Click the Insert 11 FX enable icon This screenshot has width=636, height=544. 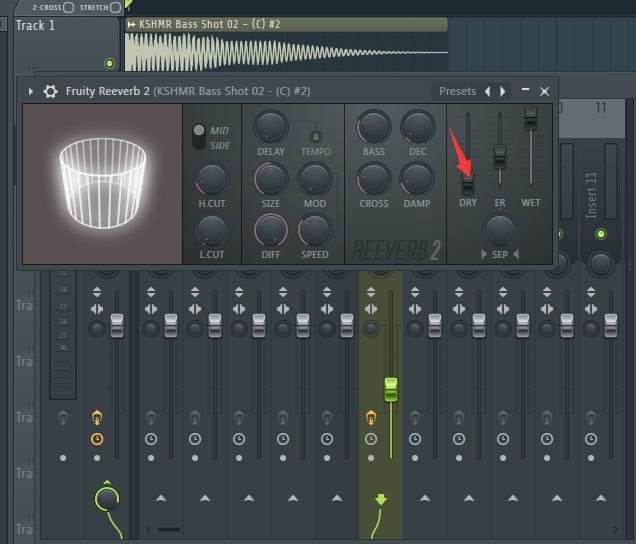click(591, 417)
